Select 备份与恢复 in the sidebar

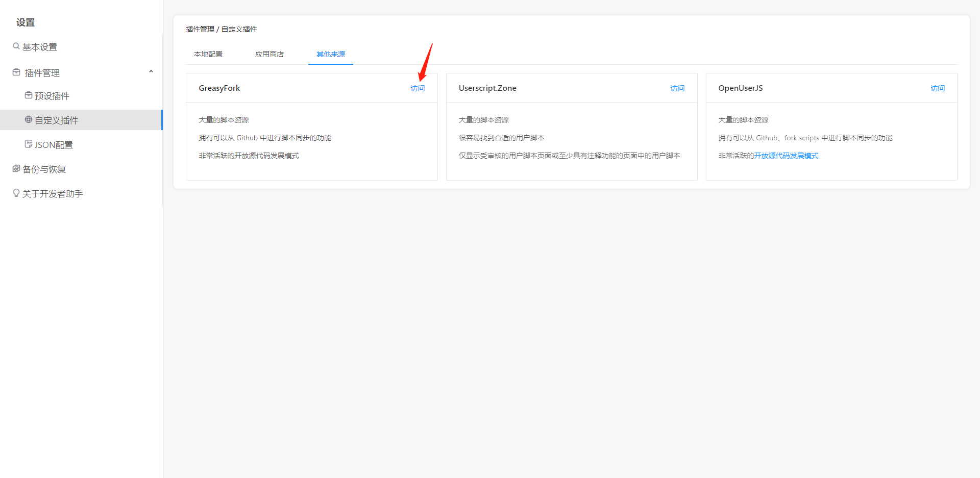point(44,168)
